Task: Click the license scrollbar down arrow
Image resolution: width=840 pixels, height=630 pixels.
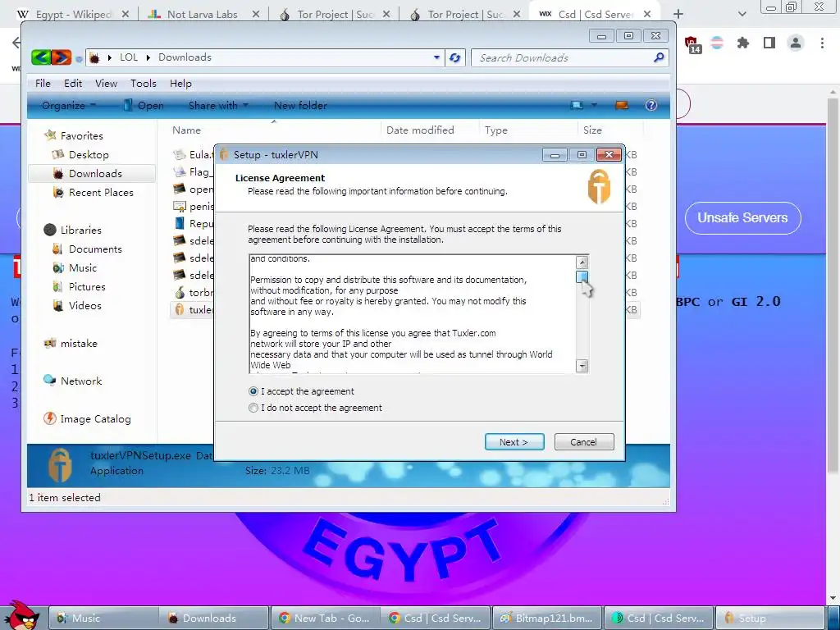Action: pyautogui.click(x=582, y=366)
